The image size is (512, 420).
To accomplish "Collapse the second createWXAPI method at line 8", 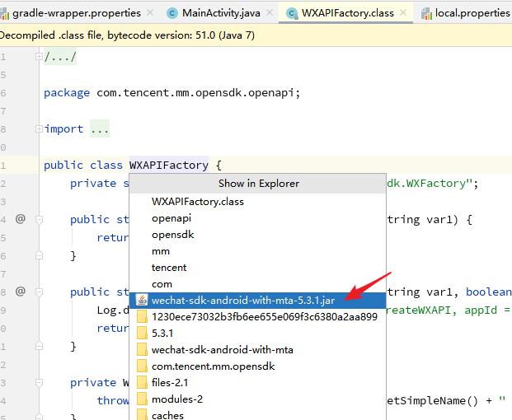I will point(39,292).
